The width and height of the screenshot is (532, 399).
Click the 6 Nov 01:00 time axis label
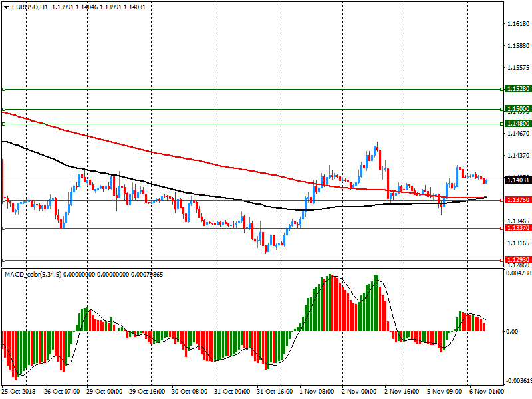[487, 392]
